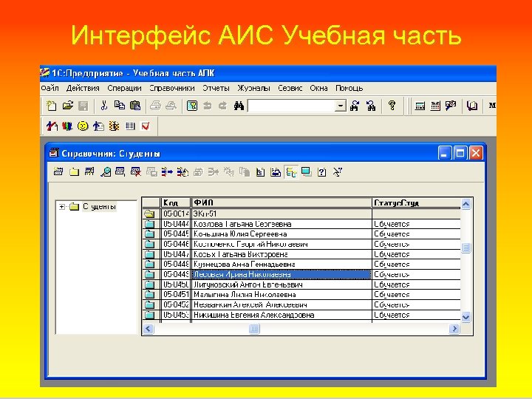Click the scroll down arrow of the table

coord(466,317)
